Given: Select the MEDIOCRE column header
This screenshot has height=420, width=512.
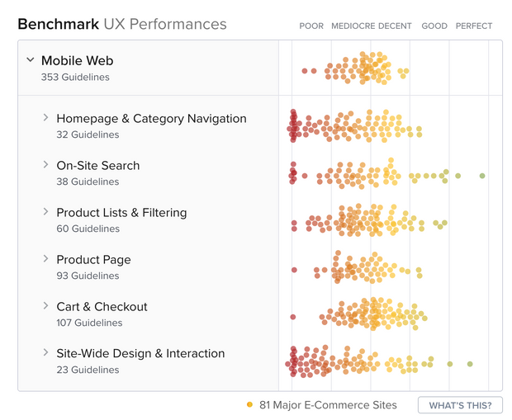Looking at the screenshot, I should pyautogui.click(x=353, y=26).
